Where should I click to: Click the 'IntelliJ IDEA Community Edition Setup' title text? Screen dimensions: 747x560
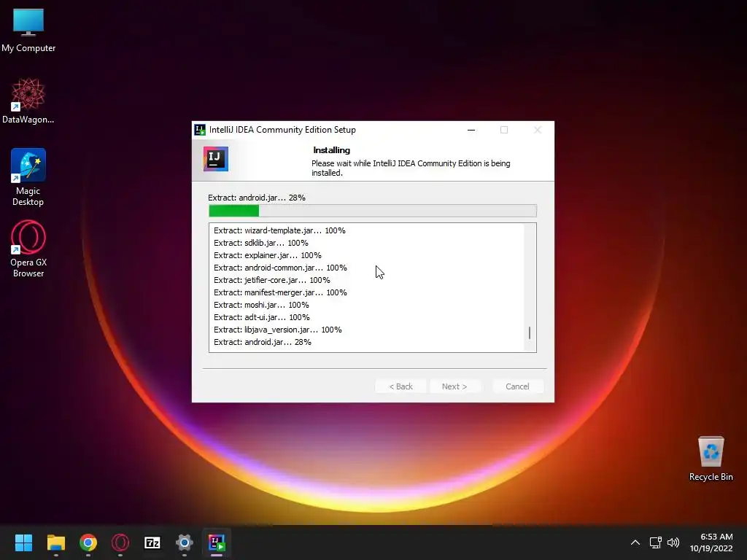(282, 130)
